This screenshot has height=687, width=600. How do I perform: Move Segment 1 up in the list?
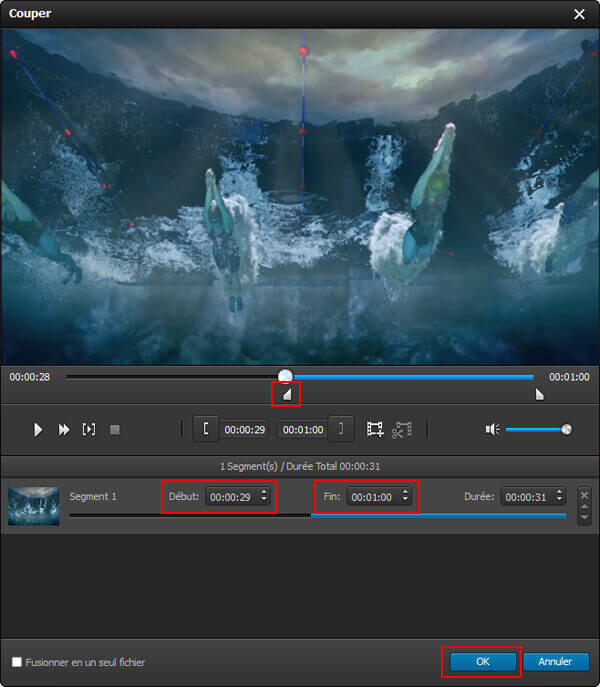pos(584,507)
